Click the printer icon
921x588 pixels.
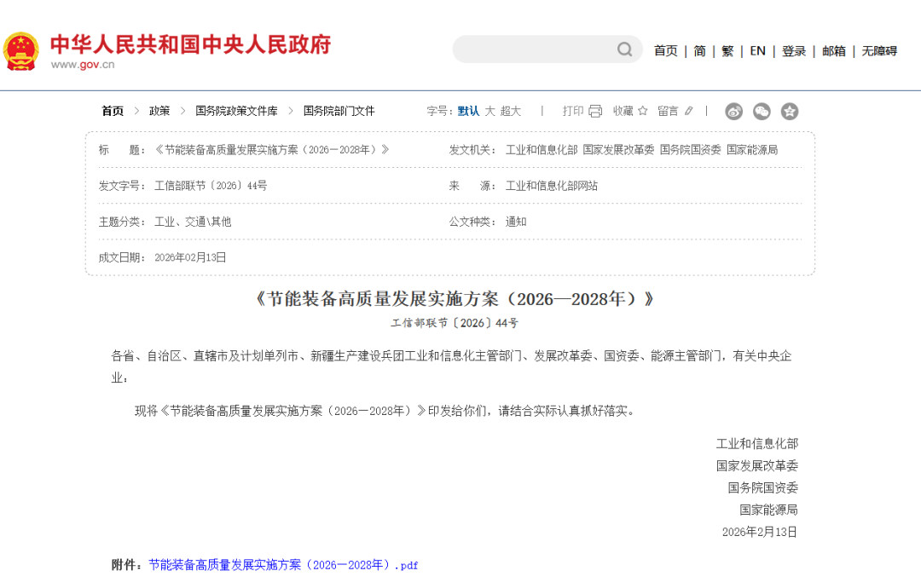595,111
